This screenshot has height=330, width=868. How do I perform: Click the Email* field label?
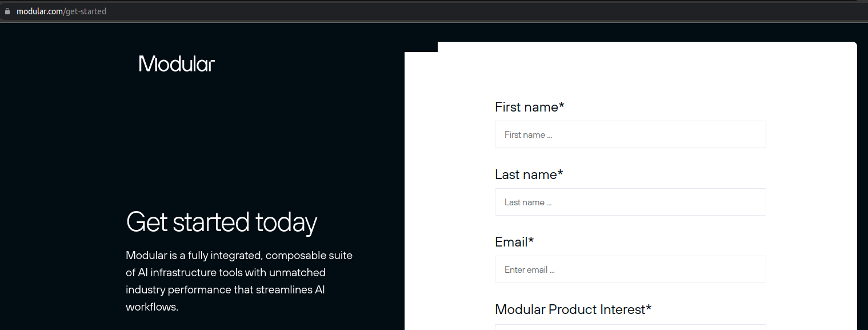coord(514,242)
